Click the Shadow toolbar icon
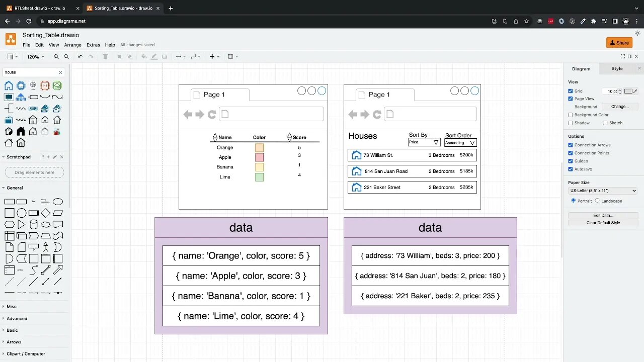 [x=164, y=57]
